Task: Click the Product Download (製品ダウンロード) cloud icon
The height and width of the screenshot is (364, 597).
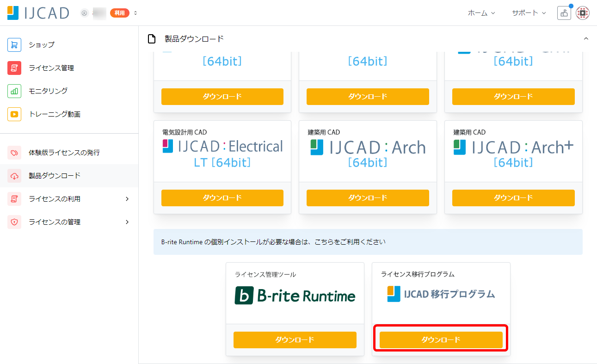Action: pyautogui.click(x=14, y=176)
